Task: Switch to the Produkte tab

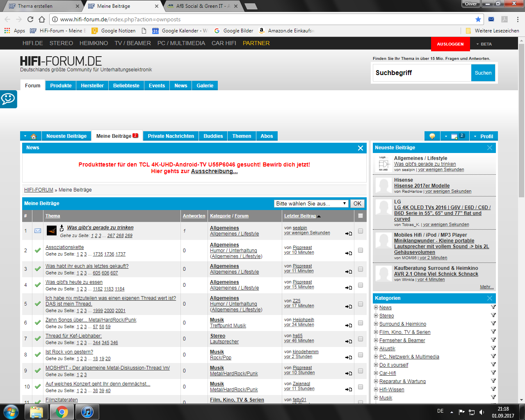Action: click(61, 86)
